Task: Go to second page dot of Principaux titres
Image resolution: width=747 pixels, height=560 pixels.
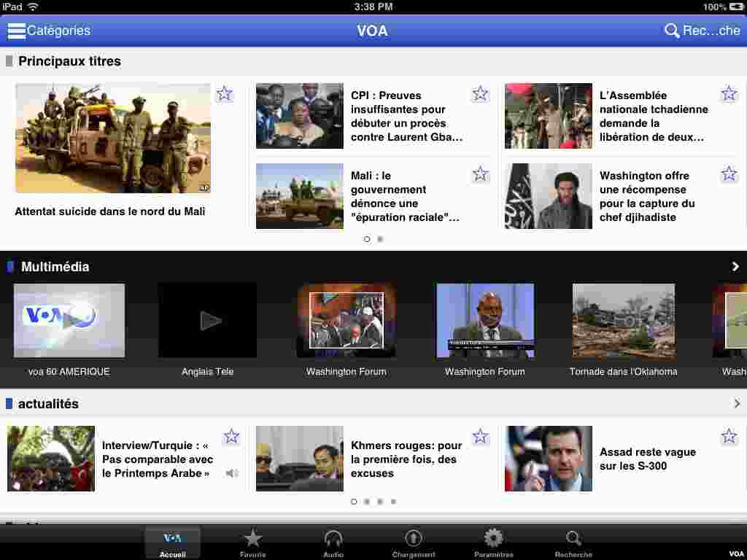Action: 380,239
